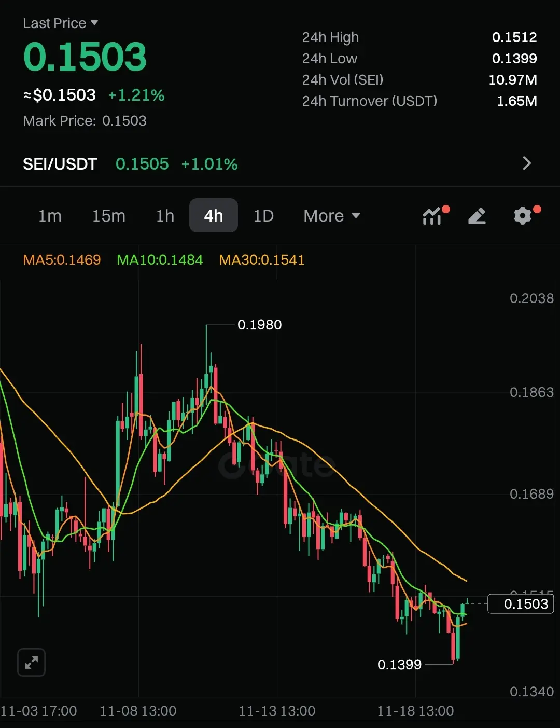The image size is (560, 728).
Task: Tap the Mark Price value
Action: pyautogui.click(x=124, y=121)
